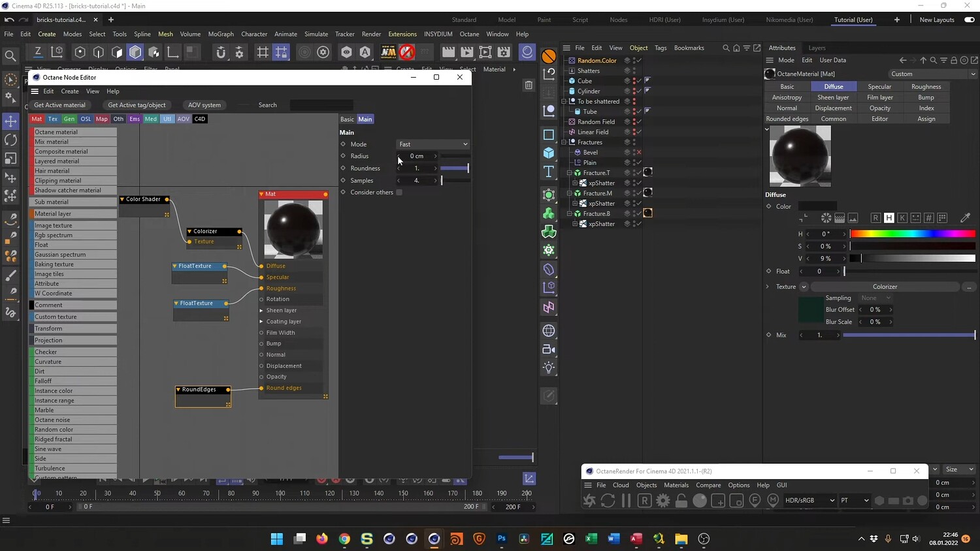The height and width of the screenshot is (551, 980).
Task: Filter nodes with the Tex category button
Action: (53, 119)
